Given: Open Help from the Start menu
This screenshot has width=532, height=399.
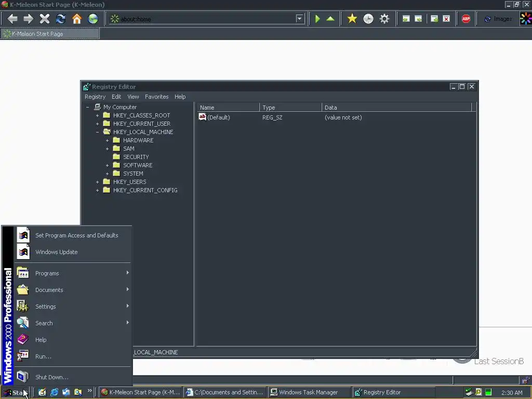Looking at the screenshot, I should click(73, 340).
